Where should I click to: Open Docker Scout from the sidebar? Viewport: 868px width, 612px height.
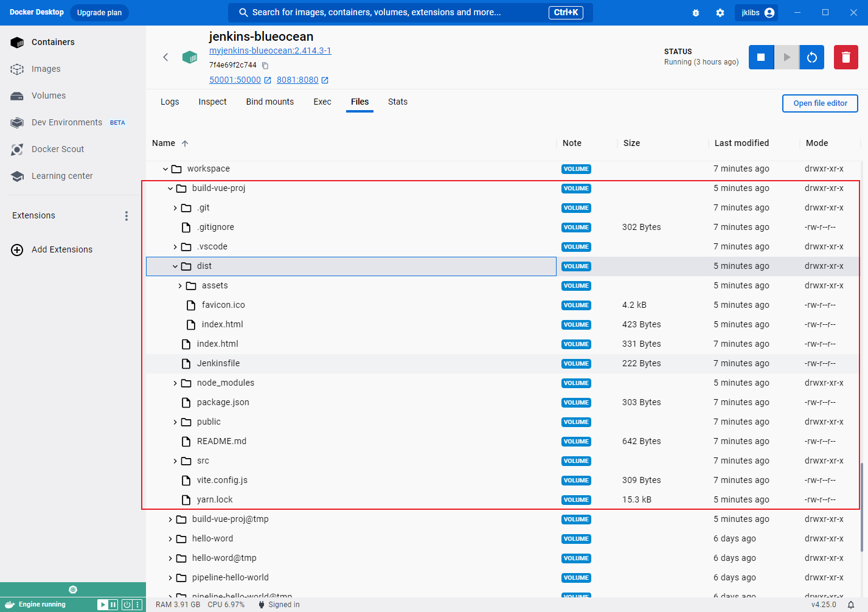[x=73, y=149]
